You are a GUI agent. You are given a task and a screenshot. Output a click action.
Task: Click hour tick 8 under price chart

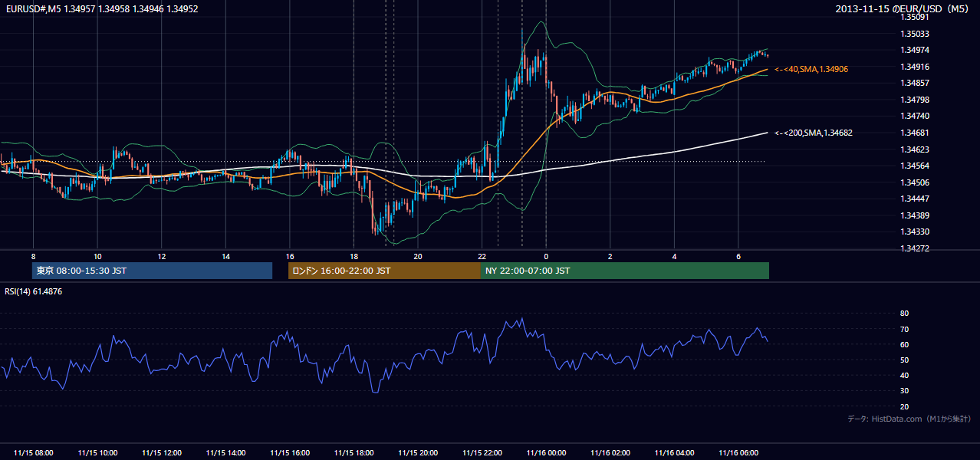click(33, 256)
